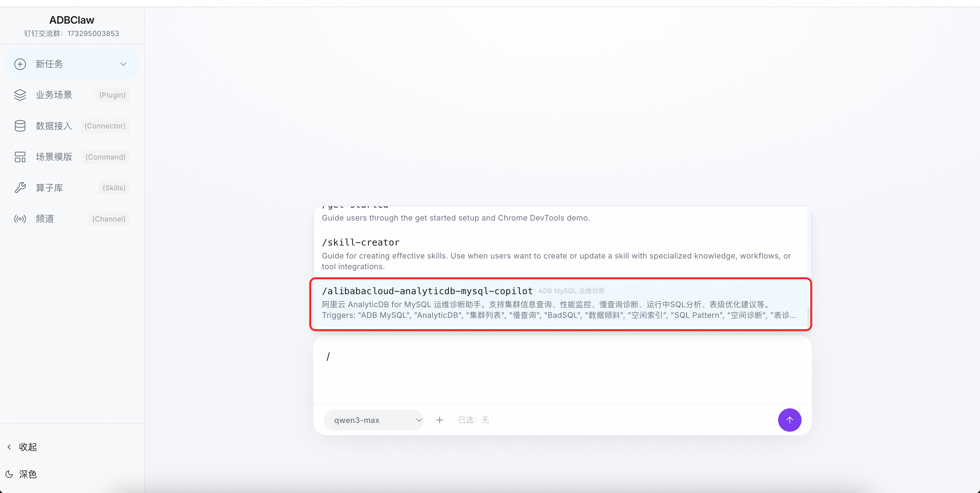This screenshot has width=980, height=493.
Task: Click the layers icon for 业务场景
Action: click(x=20, y=95)
